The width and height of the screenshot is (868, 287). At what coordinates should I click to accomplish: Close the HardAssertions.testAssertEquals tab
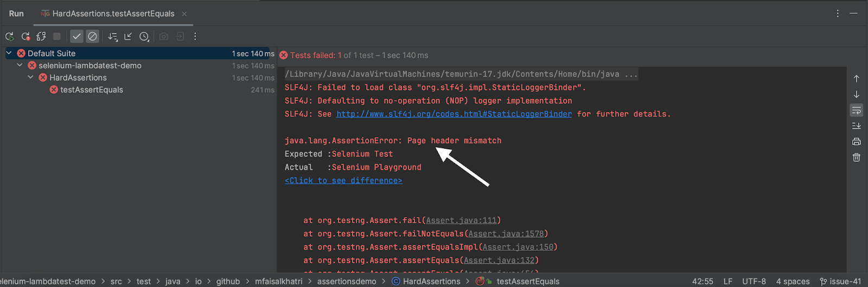point(184,14)
